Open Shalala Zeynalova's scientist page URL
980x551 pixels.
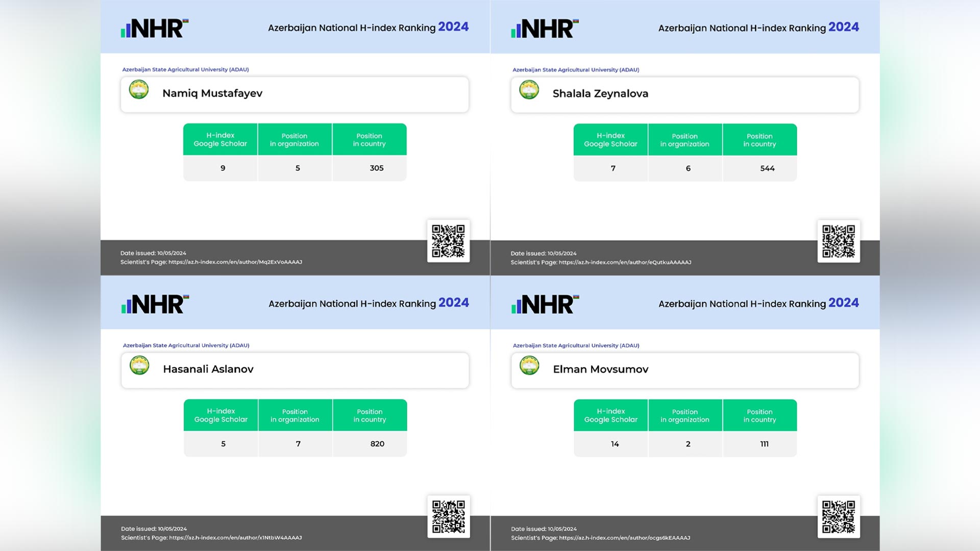click(x=625, y=262)
